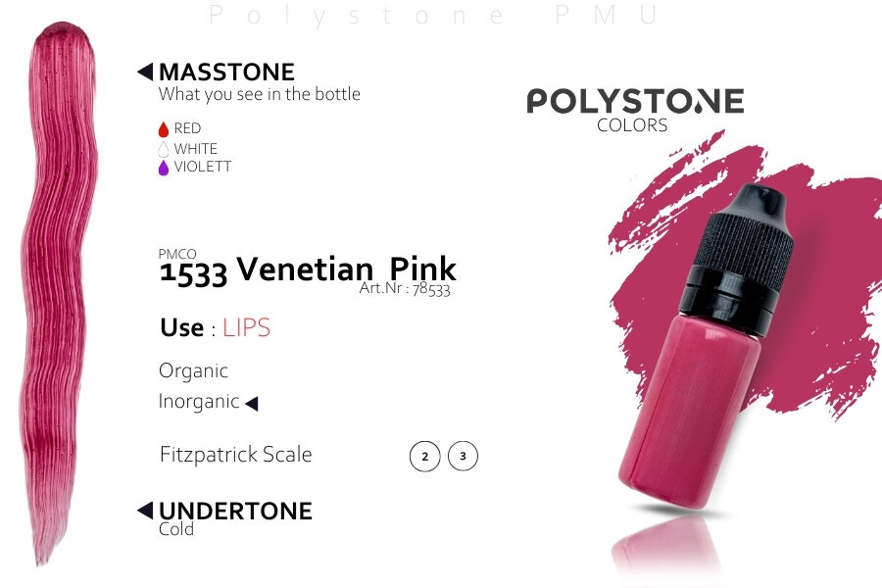Click the Art.Nr 78533 article number
The height and width of the screenshot is (588, 882).
(x=405, y=289)
